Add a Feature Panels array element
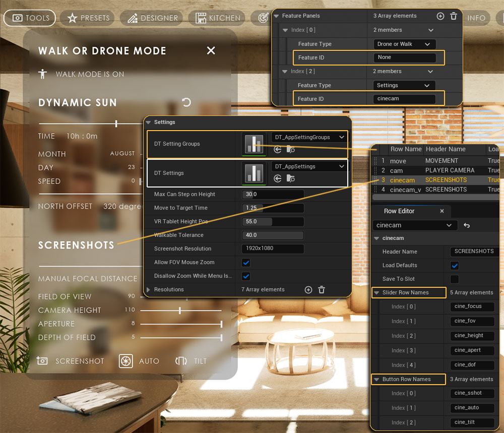 [440, 16]
